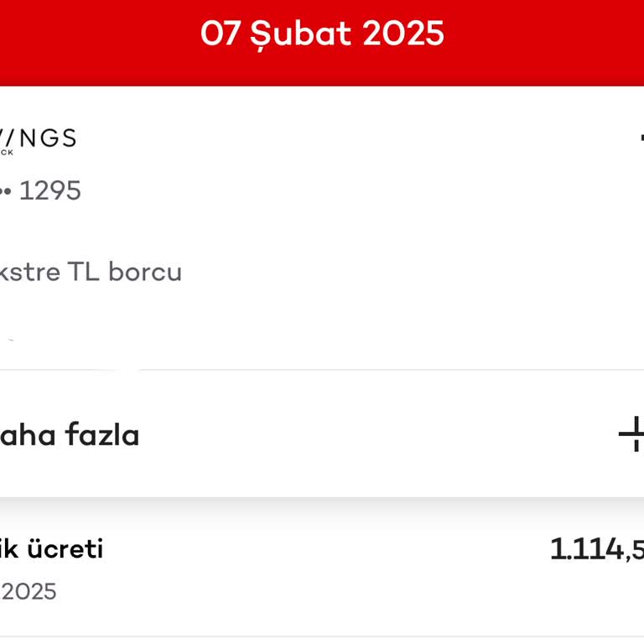
Task: Tap the word 'borcu' in statement label
Action: tap(145, 273)
